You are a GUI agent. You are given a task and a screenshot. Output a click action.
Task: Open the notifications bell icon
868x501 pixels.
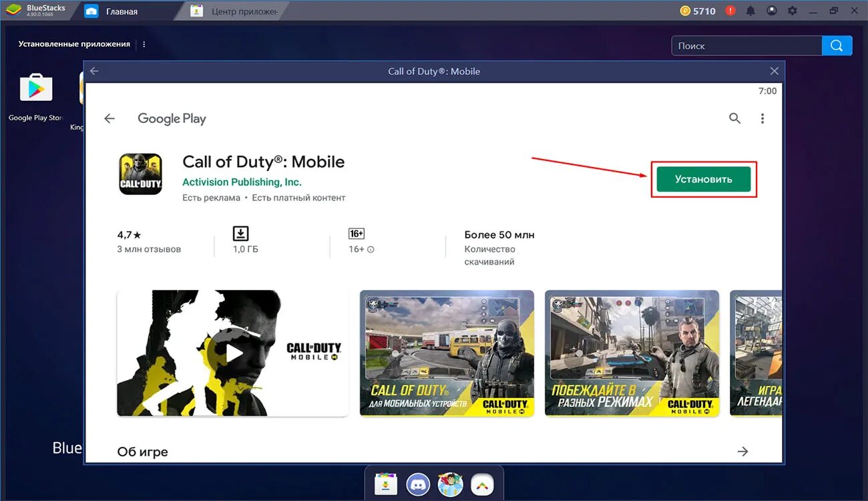pyautogui.click(x=750, y=11)
